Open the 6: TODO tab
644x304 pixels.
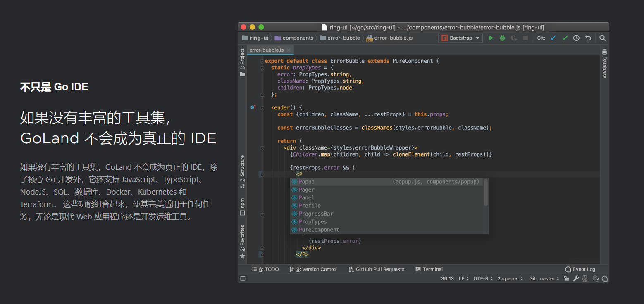point(265,269)
